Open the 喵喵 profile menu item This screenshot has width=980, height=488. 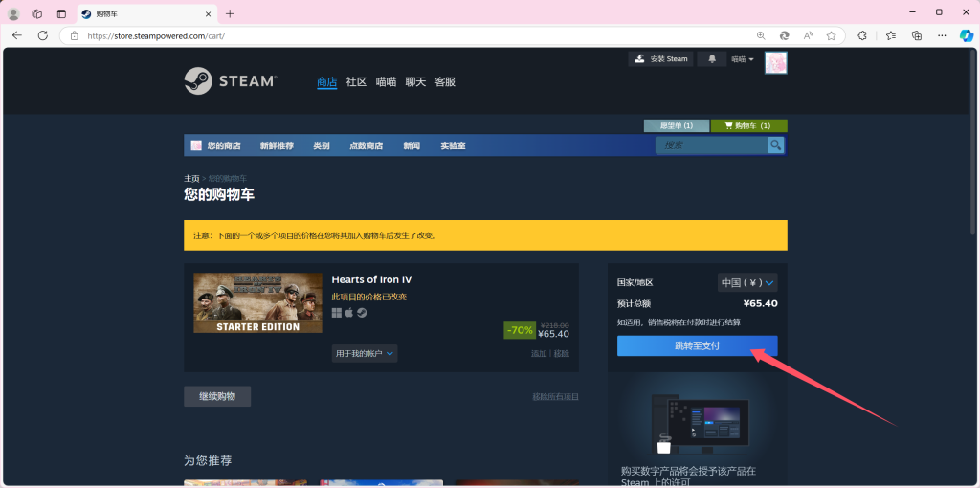click(x=386, y=82)
